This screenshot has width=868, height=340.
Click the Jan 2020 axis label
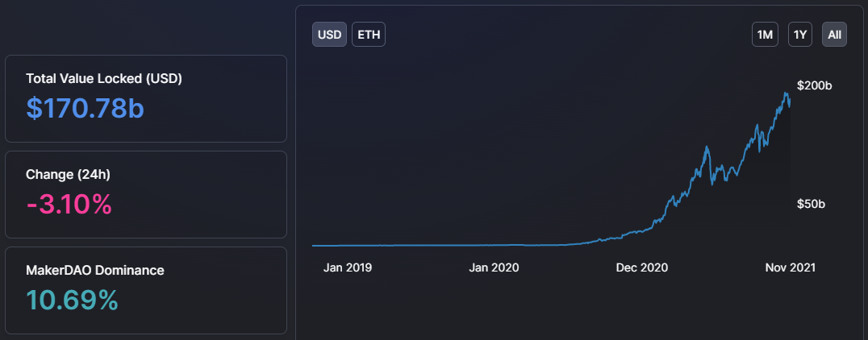click(x=494, y=267)
